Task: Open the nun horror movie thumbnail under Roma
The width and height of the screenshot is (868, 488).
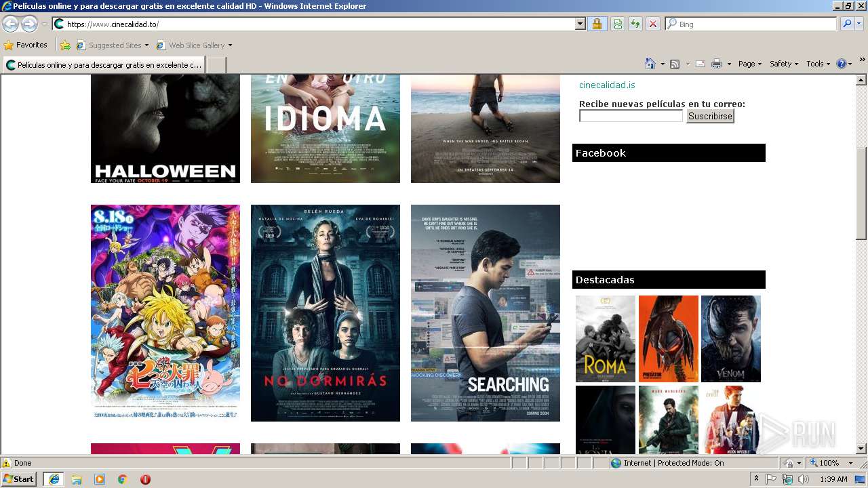Action: [606, 420]
